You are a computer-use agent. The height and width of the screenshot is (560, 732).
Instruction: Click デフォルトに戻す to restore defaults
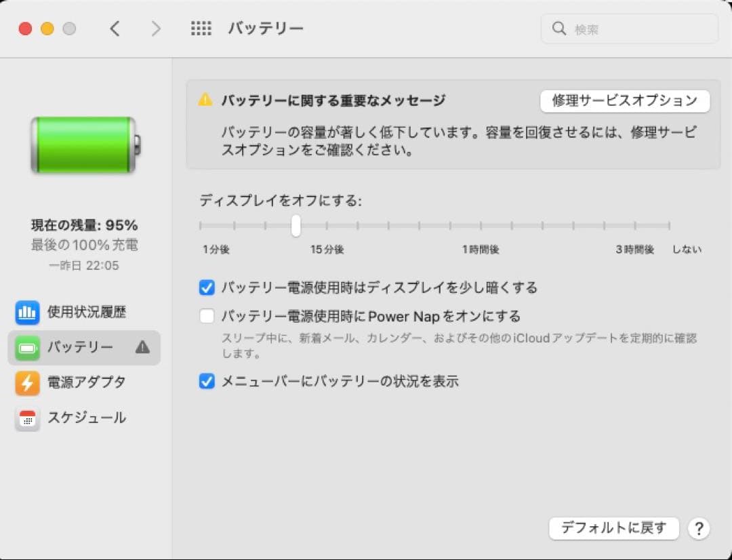coord(613,528)
